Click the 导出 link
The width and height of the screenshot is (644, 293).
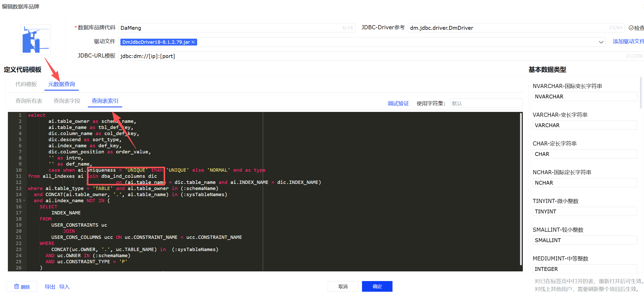point(50,287)
